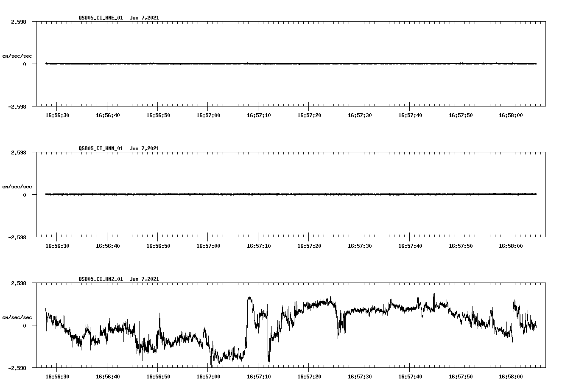This screenshot has width=576, height=392.
Task: Click the 0 axis value on HNN plot
Action: pos(25,195)
